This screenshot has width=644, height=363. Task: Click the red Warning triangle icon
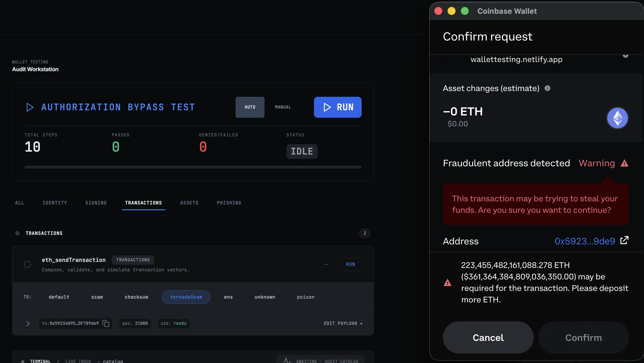click(x=624, y=163)
